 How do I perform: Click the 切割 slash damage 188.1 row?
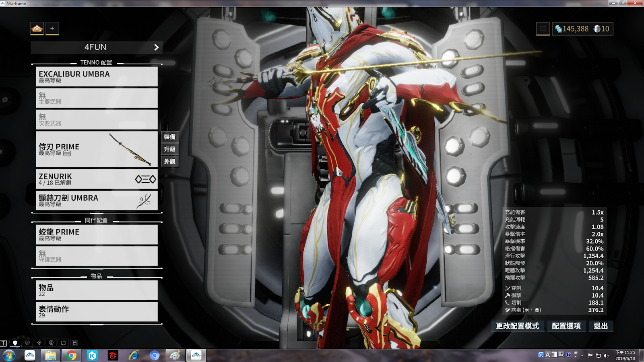[x=554, y=303]
